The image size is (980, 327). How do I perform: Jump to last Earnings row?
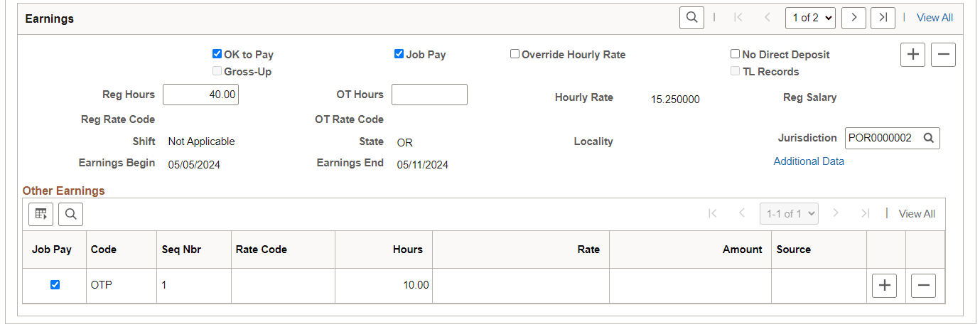[x=883, y=18]
